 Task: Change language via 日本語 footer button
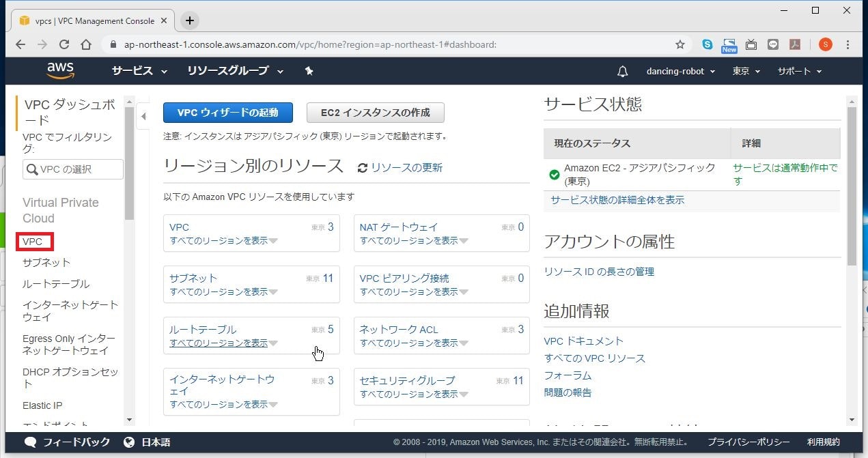pyautogui.click(x=147, y=442)
